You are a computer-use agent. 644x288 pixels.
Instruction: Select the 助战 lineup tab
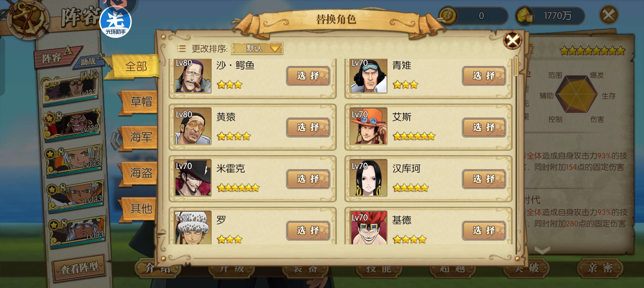[x=88, y=61]
